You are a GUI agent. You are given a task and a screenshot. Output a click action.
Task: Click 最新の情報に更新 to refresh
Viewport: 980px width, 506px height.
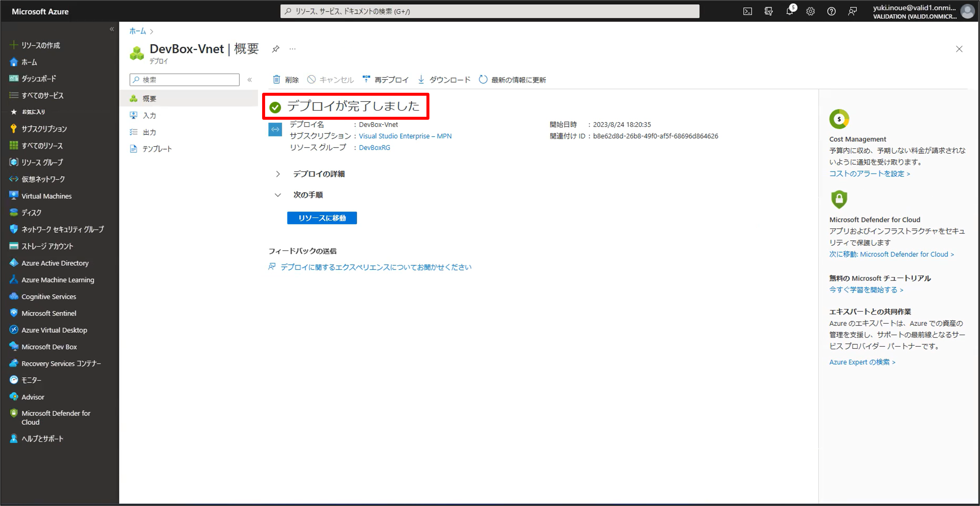[x=512, y=80]
